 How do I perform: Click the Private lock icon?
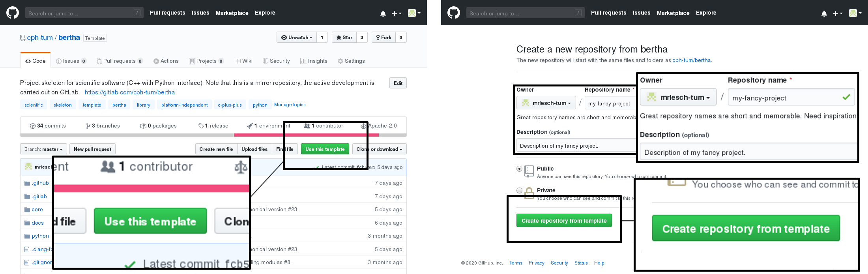coord(529,193)
